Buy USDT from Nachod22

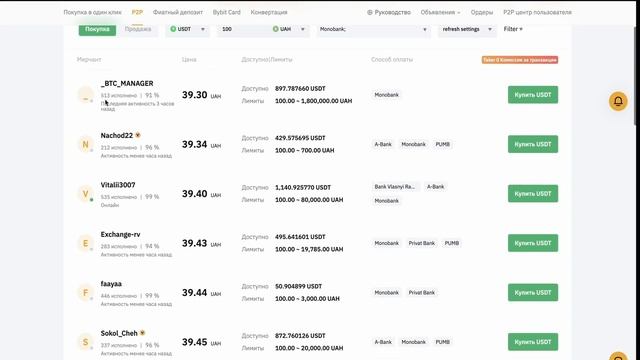pos(533,144)
